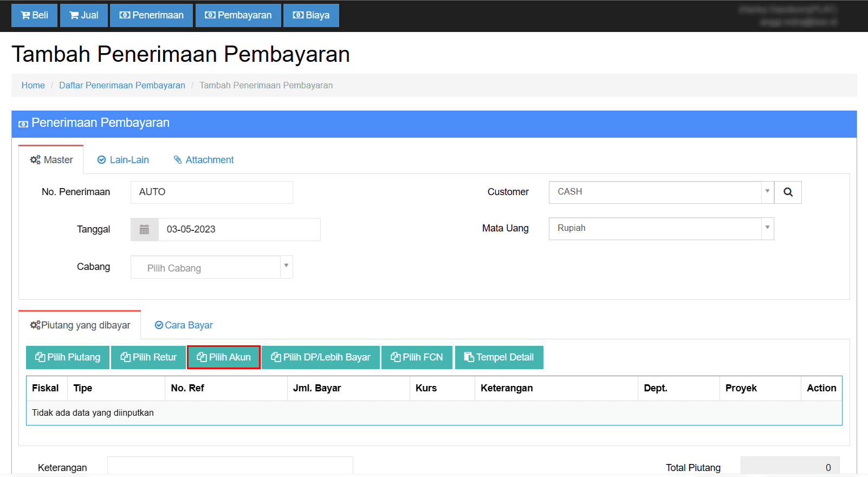Open the Attachment tab
The width and height of the screenshot is (868, 477).
(x=204, y=160)
